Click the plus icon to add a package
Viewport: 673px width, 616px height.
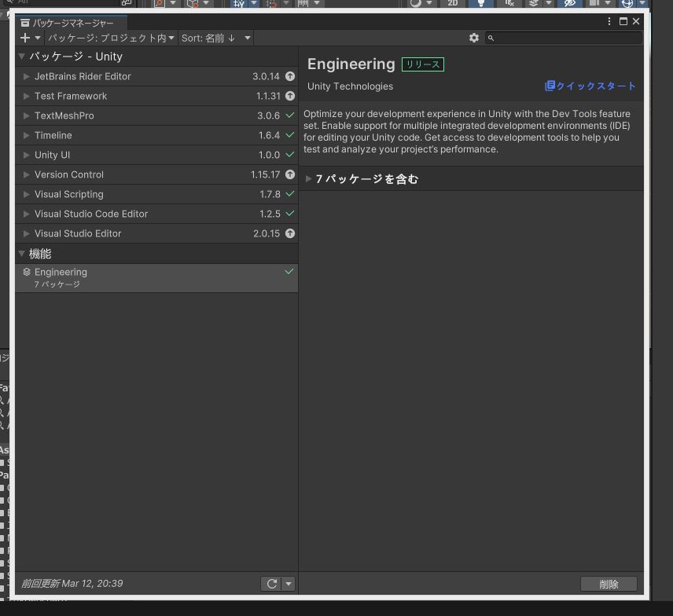[25, 38]
